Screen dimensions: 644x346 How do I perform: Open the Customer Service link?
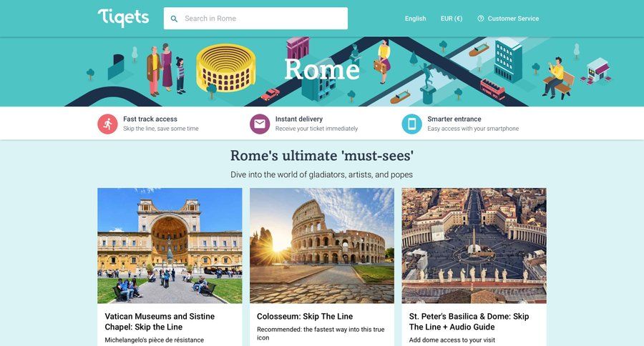513,19
